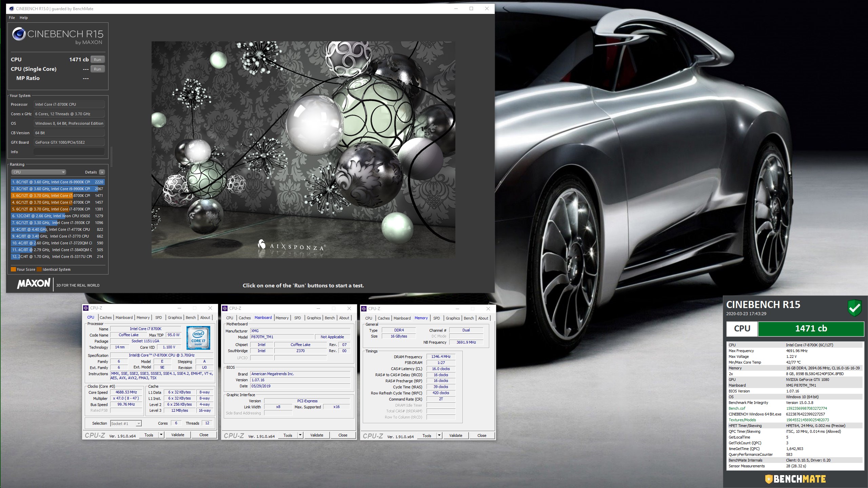
Task: Select ranking row 7 i7-3930K
Action: (x=58, y=223)
